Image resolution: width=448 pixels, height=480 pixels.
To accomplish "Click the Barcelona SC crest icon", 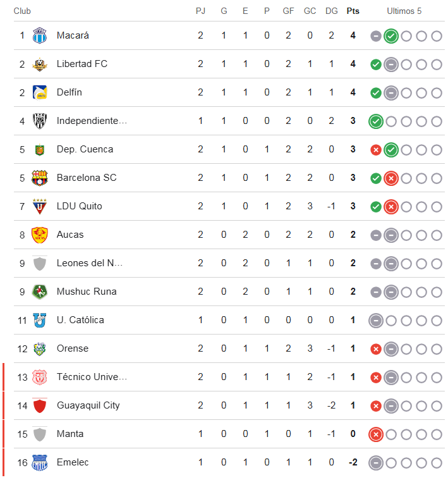I will pyautogui.click(x=40, y=178).
